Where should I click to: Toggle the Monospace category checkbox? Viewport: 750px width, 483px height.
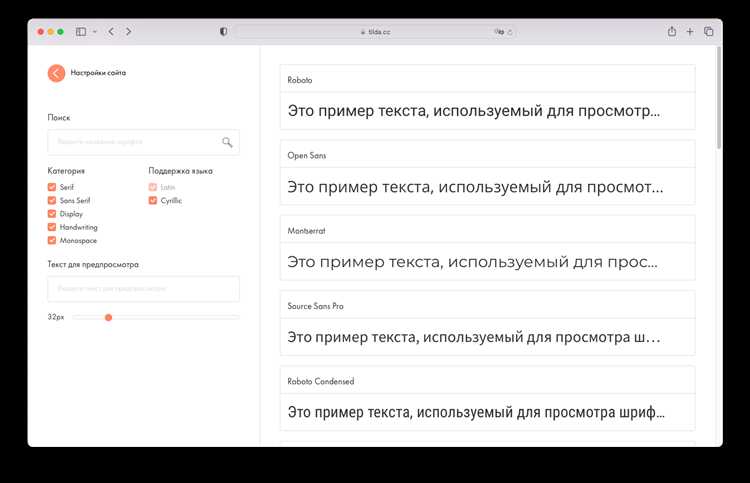point(52,240)
